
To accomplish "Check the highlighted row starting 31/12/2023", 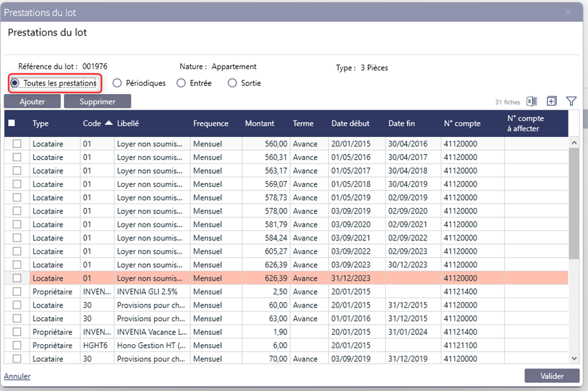I will 17,278.
